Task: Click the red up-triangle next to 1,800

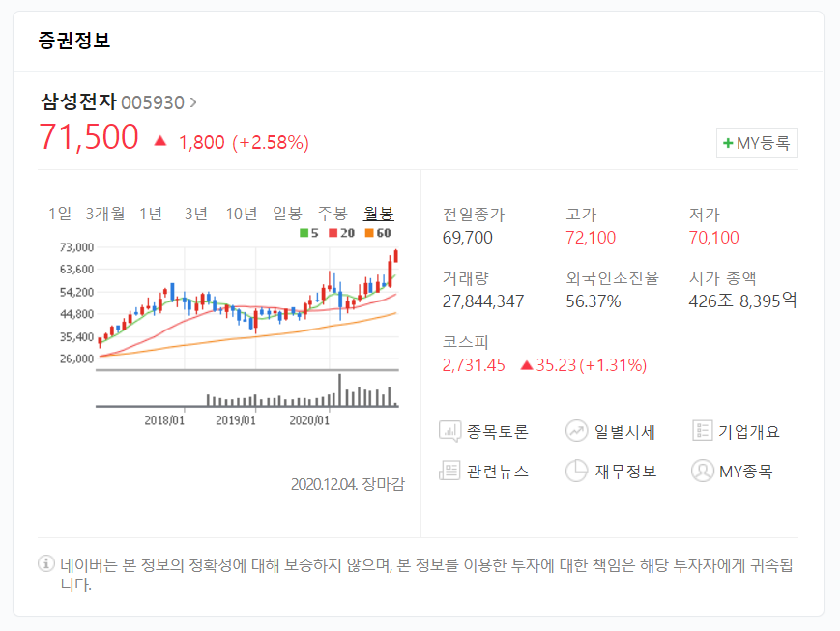Action: point(159,141)
